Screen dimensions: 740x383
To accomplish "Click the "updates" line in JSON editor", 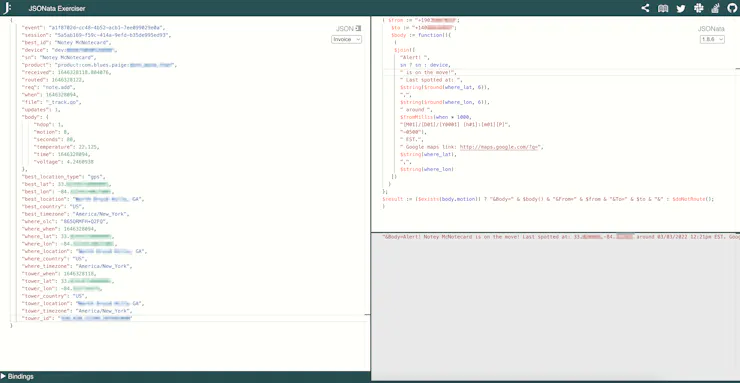I will pyautogui.click(x=41, y=110).
